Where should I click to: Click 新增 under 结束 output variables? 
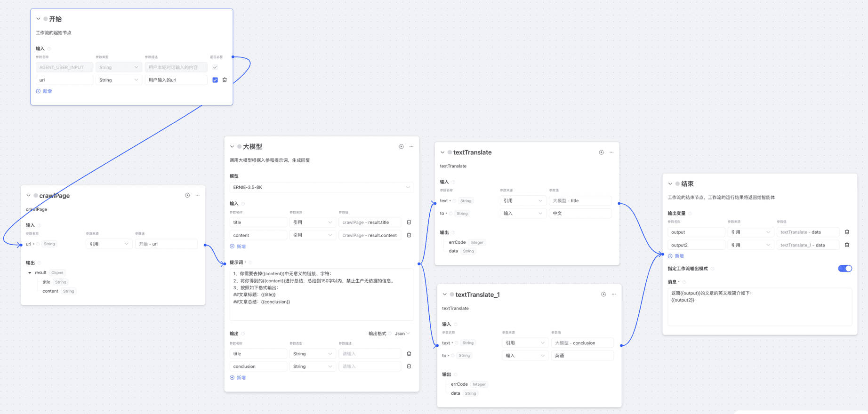(x=676, y=256)
